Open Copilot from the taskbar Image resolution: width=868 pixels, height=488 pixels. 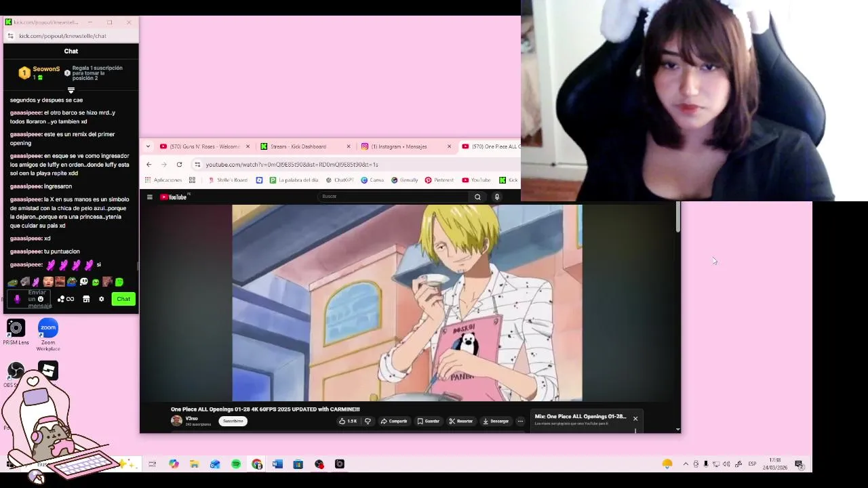pyautogui.click(x=174, y=464)
